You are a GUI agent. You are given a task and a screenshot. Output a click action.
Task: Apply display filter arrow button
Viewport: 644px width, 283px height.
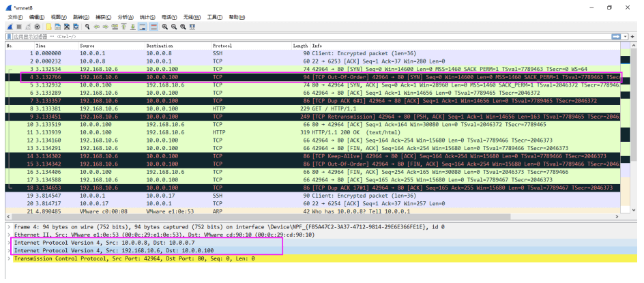tap(616, 37)
